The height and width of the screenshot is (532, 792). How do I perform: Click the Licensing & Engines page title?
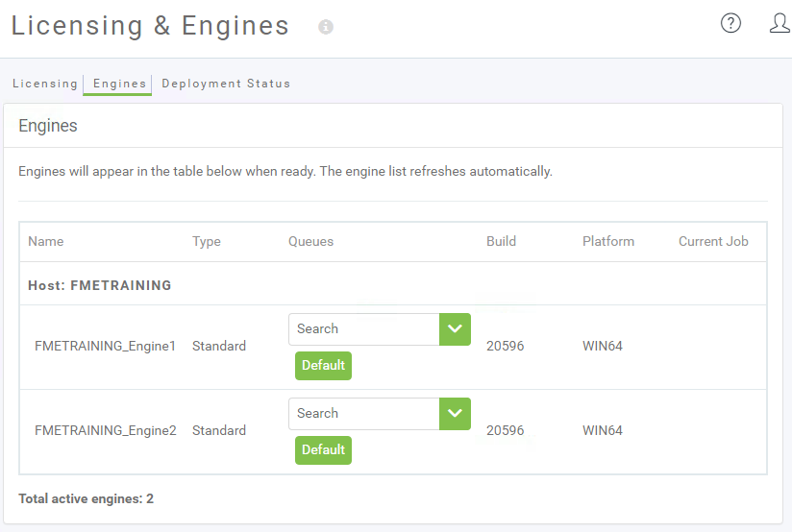point(150,26)
